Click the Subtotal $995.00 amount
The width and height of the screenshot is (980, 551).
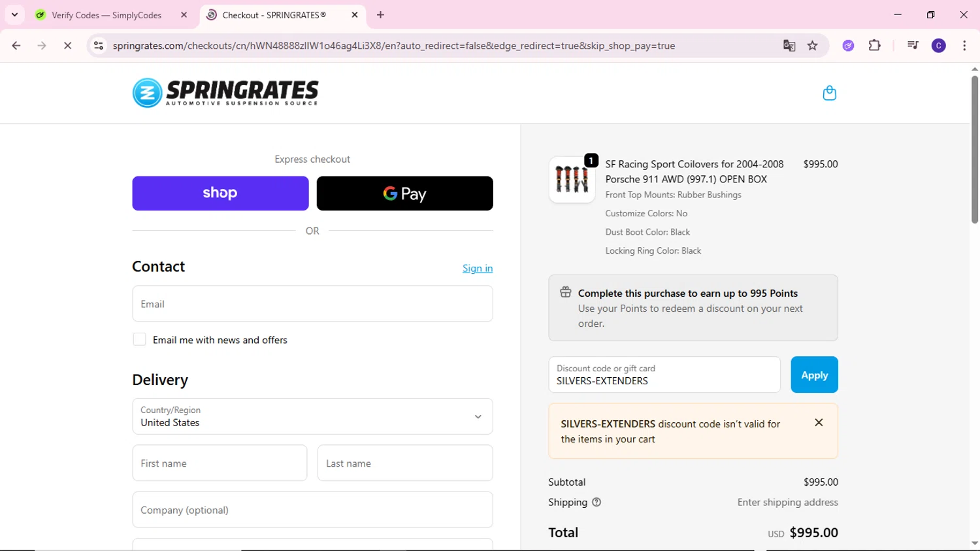pyautogui.click(x=821, y=482)
